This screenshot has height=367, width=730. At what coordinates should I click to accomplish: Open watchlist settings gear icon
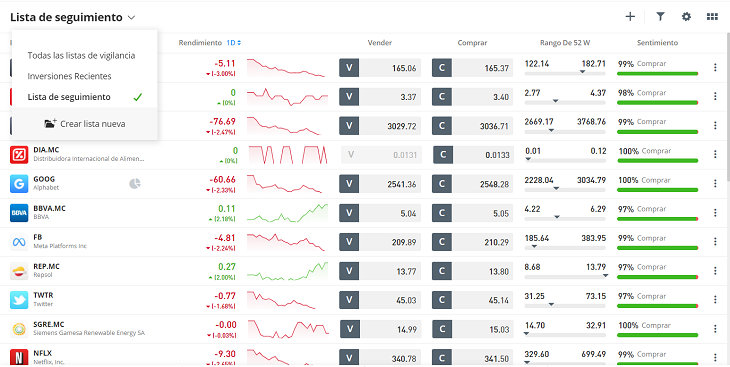(x=686, y=17)
